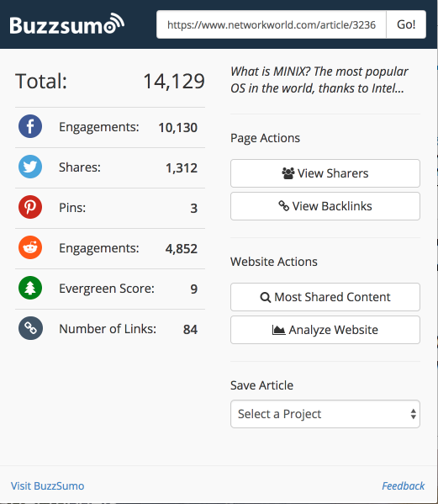Click the Number of Links 84 value
The height and width of the screenshot is (504, 438).
[x=191, y=330]
